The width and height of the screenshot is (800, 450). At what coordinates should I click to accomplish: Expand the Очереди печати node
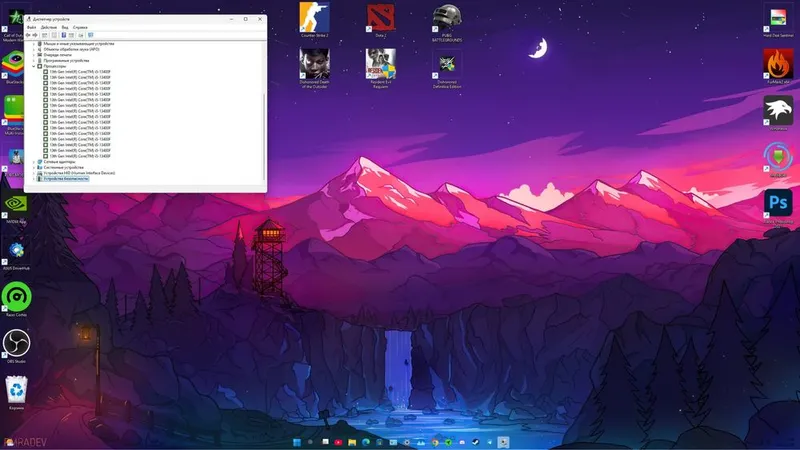34,55
